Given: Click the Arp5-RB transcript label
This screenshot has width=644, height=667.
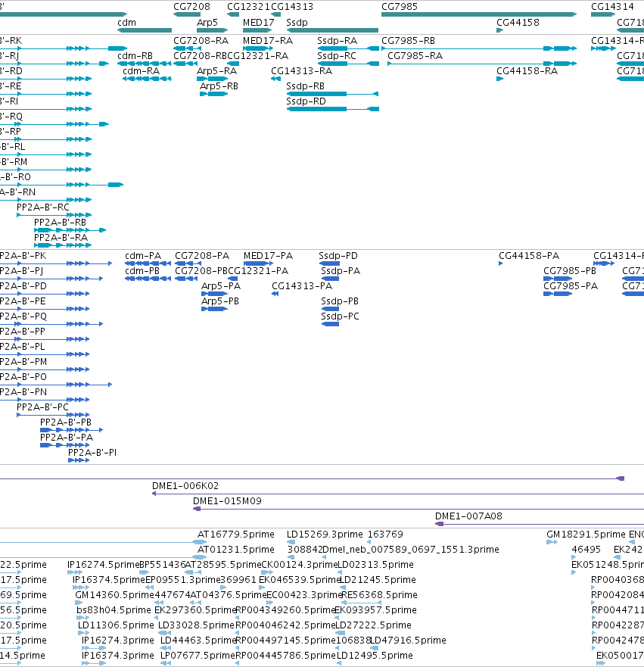Looking at the screenshot, I should click(219, 86).
